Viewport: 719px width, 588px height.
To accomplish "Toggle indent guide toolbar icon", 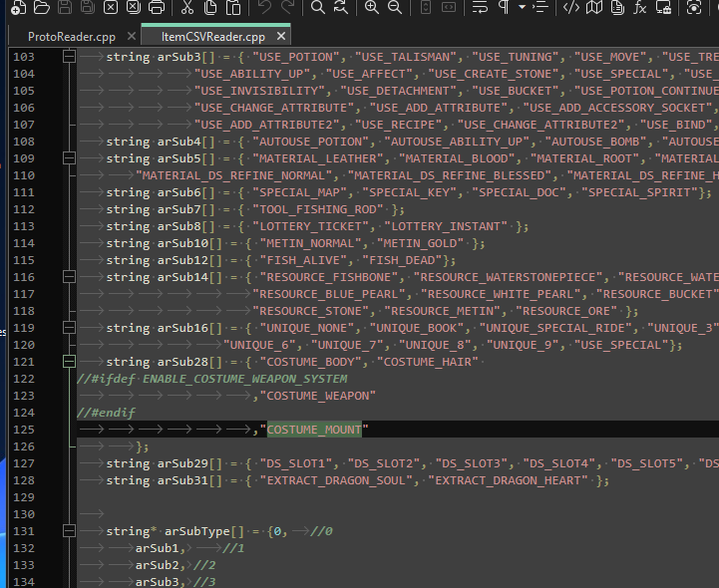I will (x=540, y=7).
